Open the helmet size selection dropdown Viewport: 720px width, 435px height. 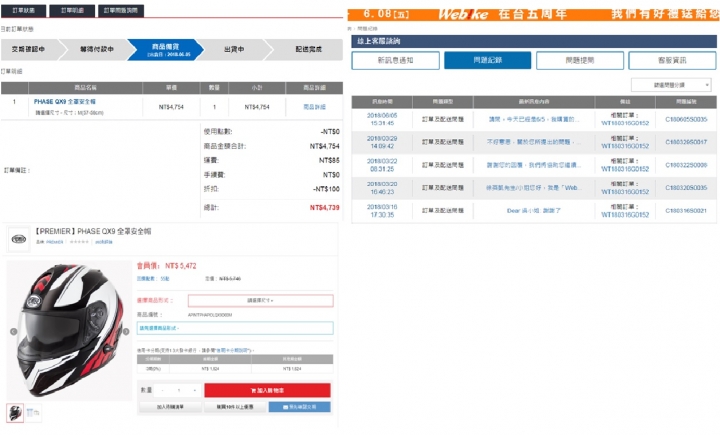[x=260, y=301]
